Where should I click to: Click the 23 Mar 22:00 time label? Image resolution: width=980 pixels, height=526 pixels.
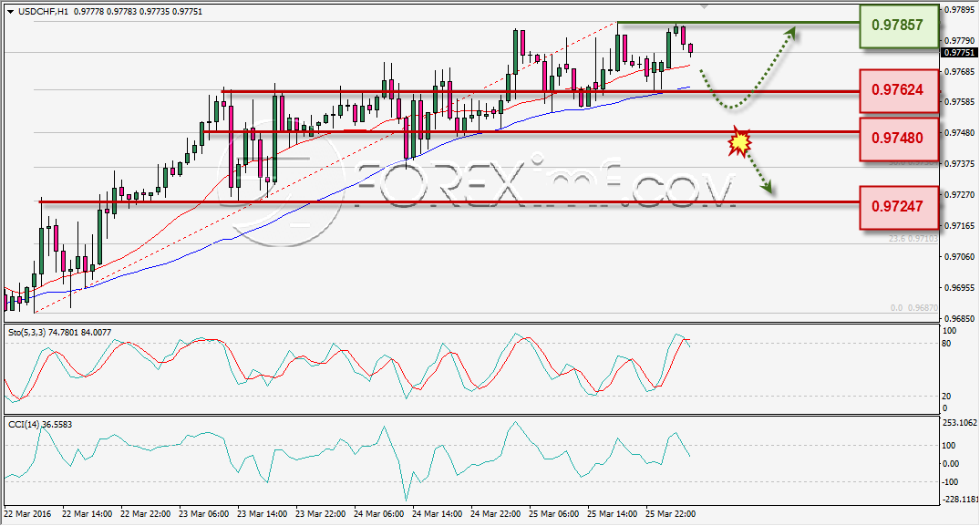click(x=320, y=514)
